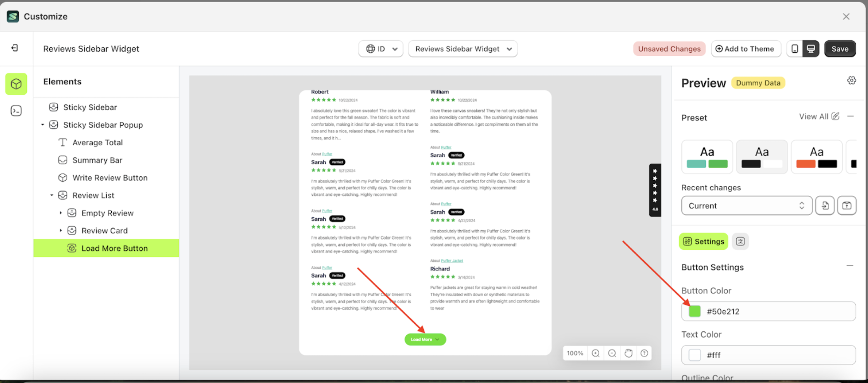Open the Preview settings gear icon

click(852, 80)
